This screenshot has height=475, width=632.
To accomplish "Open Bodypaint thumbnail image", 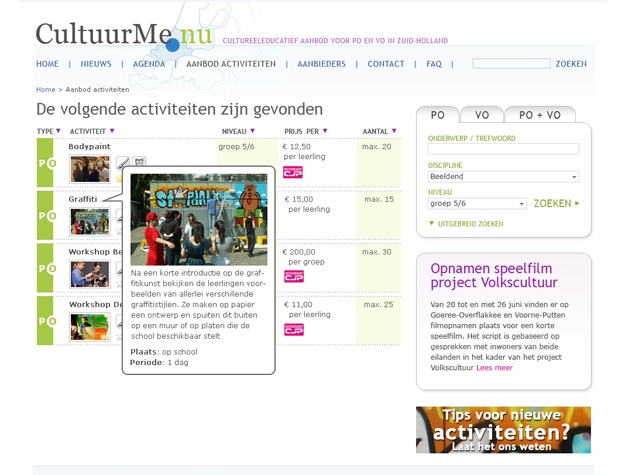I will point(89,169).
